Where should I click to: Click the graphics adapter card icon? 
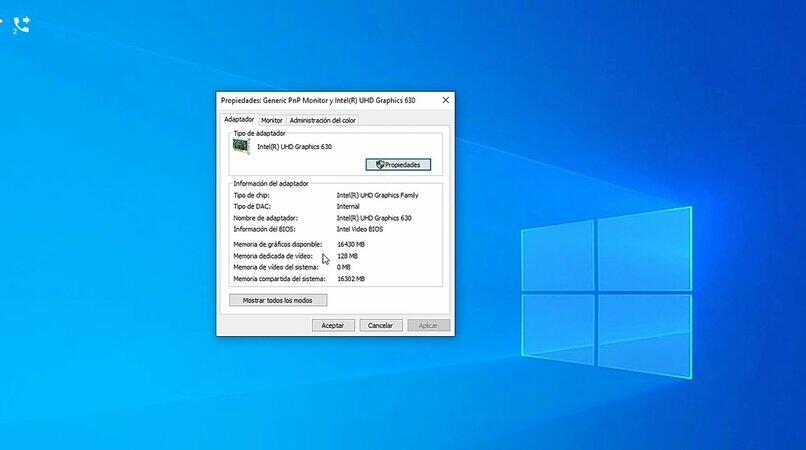click(241, 147)
